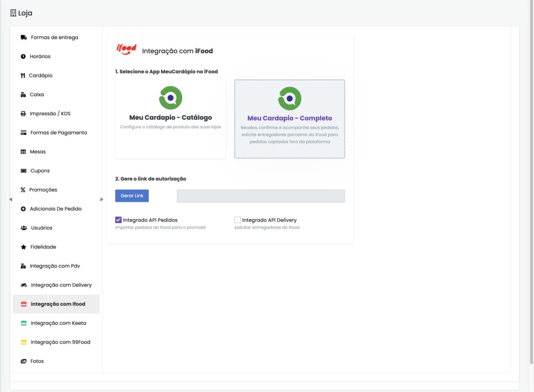The image size is (534, 392).
Task: Click the building icon next to Loja title
Action: tap(13, 13)
